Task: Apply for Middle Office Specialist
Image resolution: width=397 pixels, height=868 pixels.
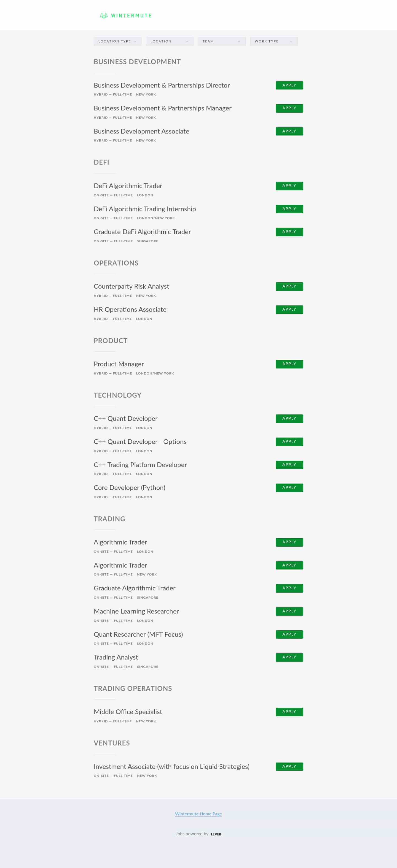Action: tap(289, 712)
